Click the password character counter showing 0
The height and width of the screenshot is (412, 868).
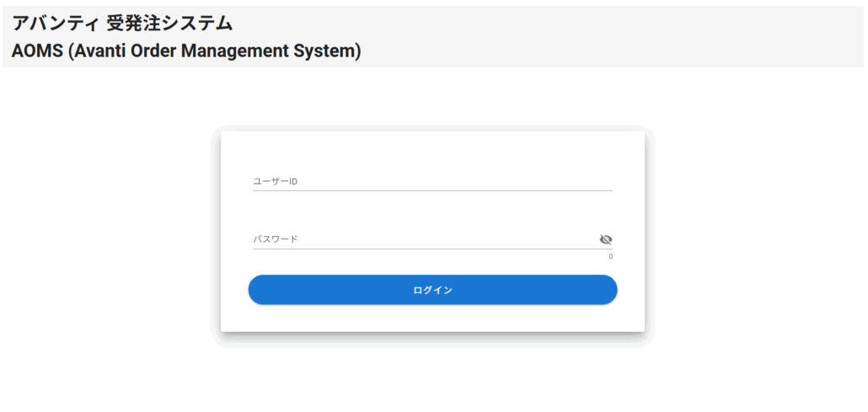coord(611,256)
